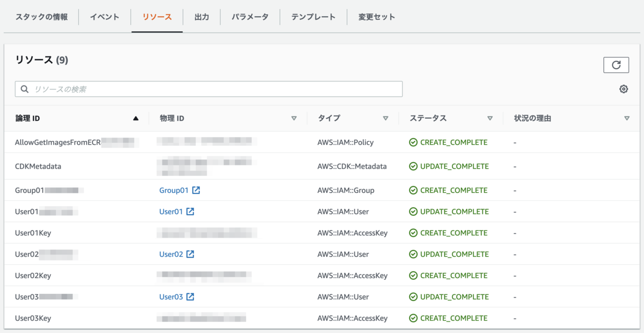Sort the 物理 ID column
Image resolution: width=644 pixels, height=333 pixels.
click(x=294, y=118)
